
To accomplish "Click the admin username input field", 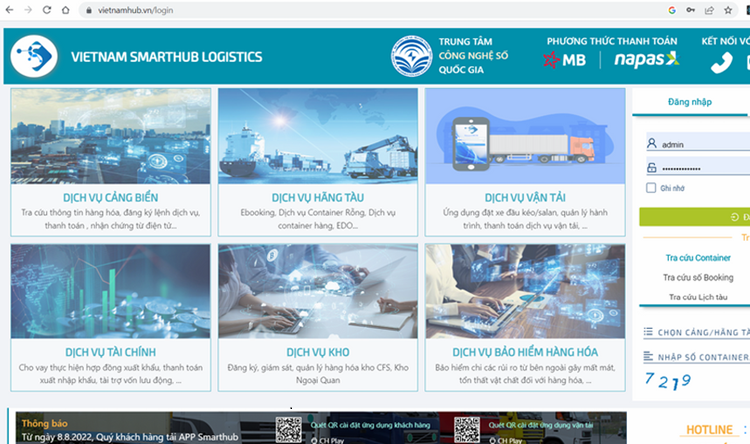I will coord(700,144).
